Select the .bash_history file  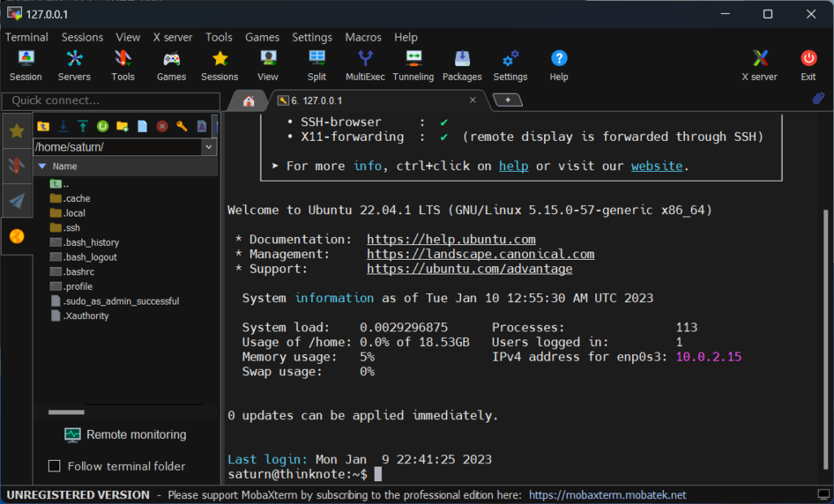(x=85, y=243)
